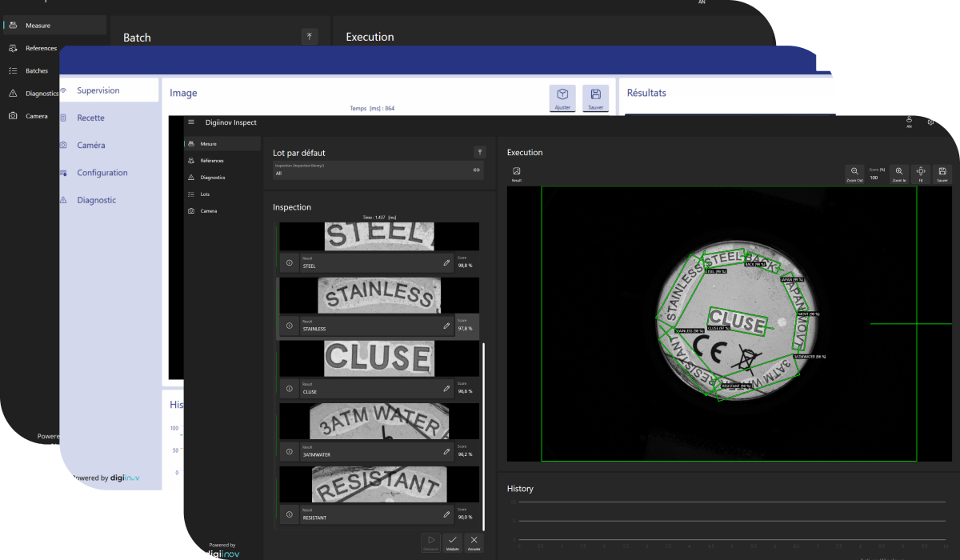
Task: Switch to the Références menu item
Action: [x=212, y=161]
